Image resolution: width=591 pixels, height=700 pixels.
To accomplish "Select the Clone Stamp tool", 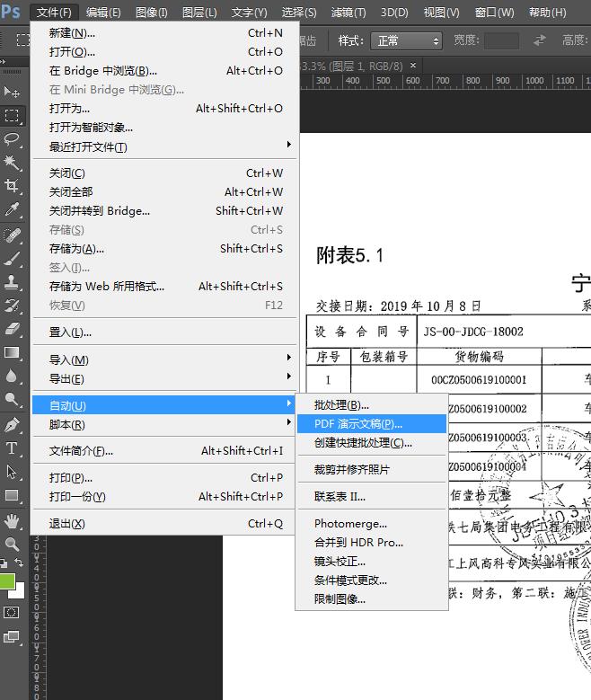I will pos(11,282).
